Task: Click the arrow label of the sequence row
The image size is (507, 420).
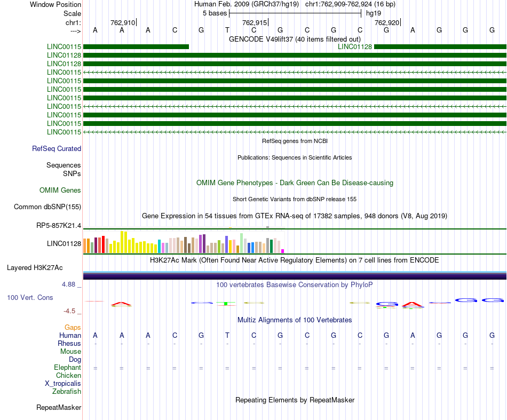Action: click(75, 31)
